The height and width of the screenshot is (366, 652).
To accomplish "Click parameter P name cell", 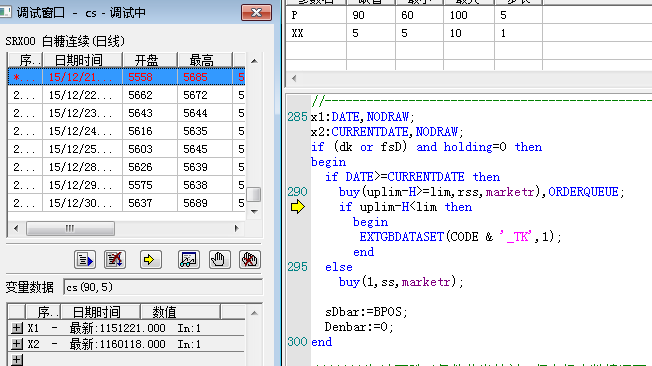I will (x=316, y=15).
